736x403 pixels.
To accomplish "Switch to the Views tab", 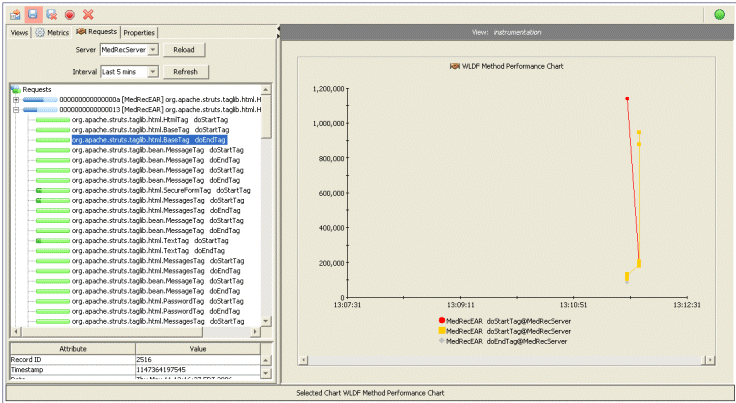I will tap(19, 32).
